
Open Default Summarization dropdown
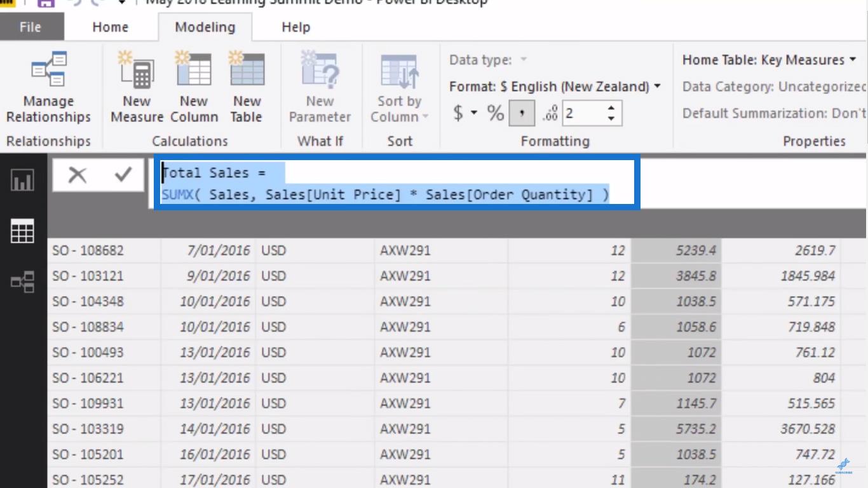pos(774,113)
